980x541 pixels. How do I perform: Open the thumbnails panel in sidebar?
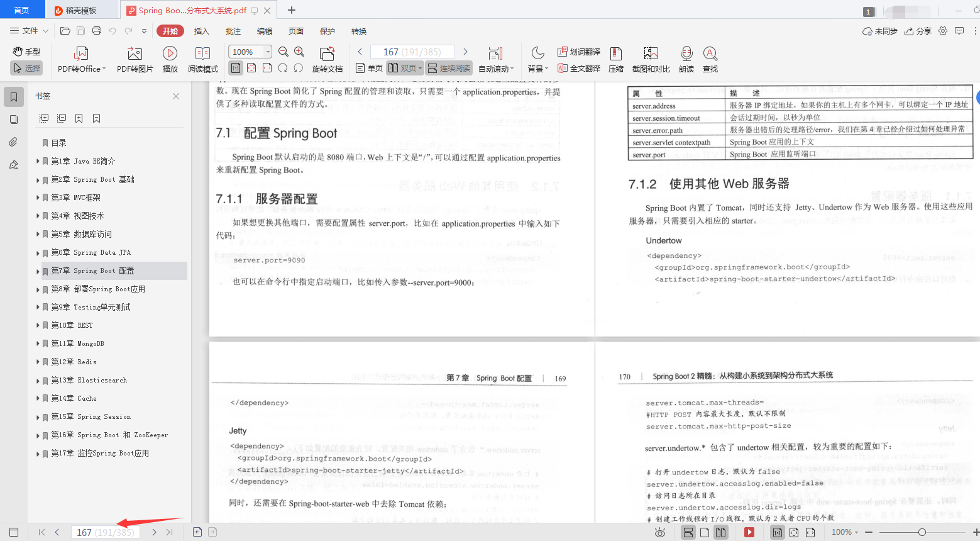point(14,120)
